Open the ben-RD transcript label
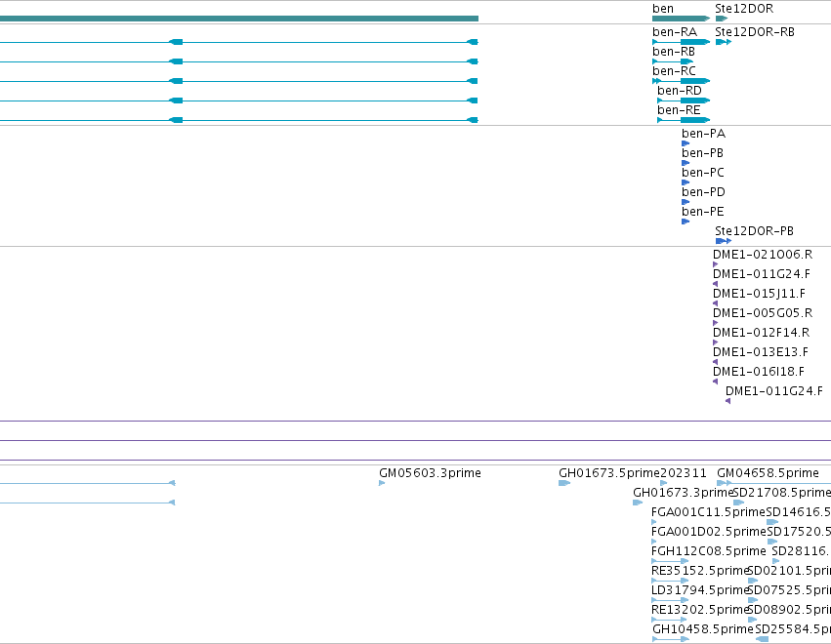The image size is (831, 644). 679,91
